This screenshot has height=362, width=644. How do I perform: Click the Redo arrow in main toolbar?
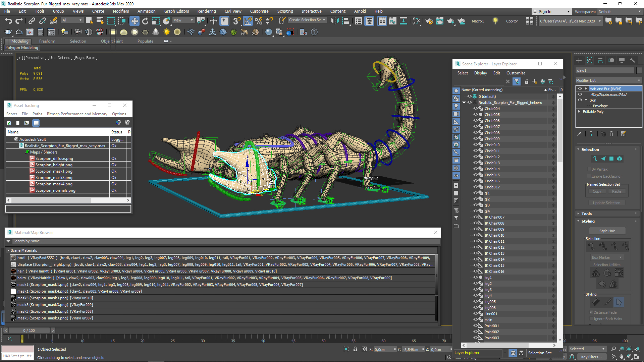pos(19,21)
